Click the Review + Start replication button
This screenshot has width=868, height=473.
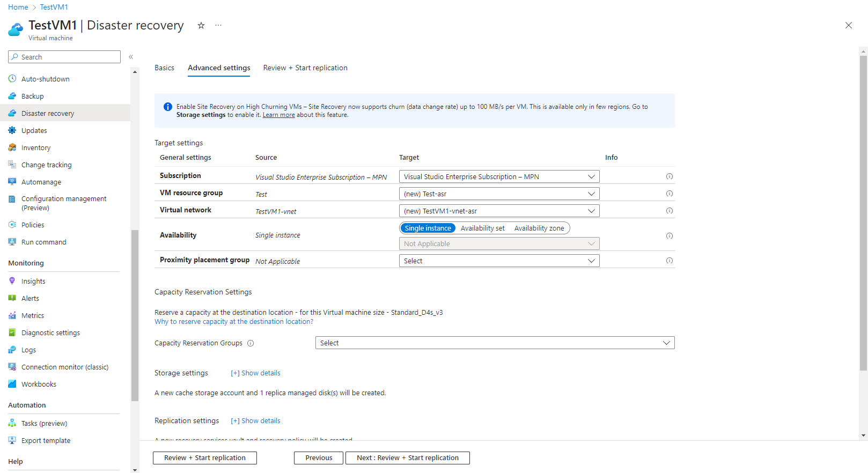point(205,457)
